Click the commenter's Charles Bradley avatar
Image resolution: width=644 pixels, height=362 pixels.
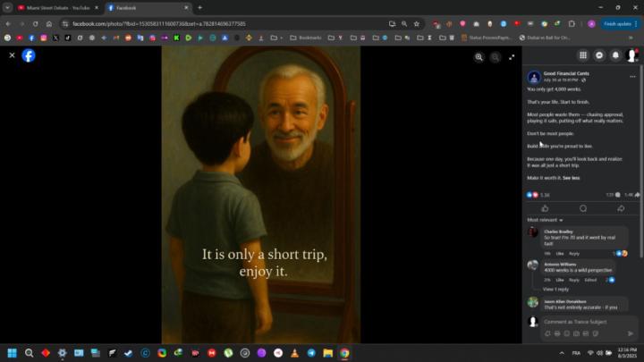pos(533,232)
